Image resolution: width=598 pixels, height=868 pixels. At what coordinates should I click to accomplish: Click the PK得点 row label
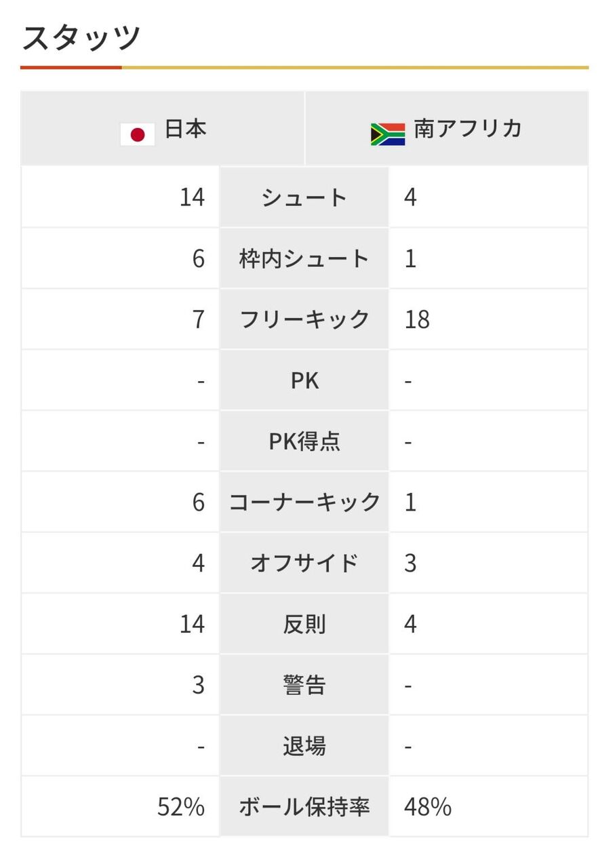pos(304,441)
